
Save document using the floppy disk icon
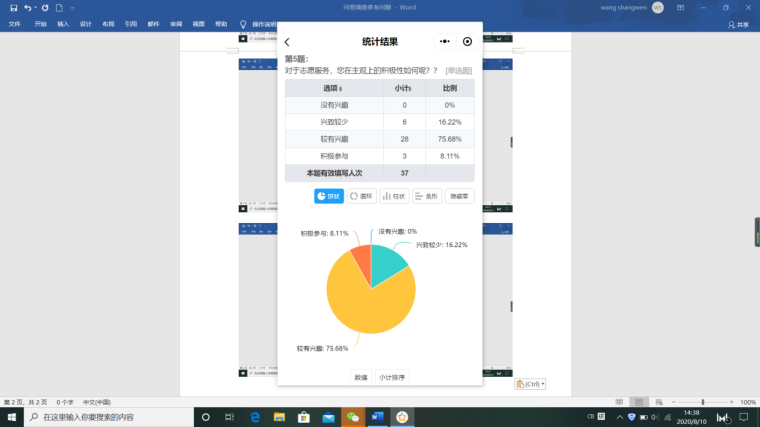[x=13, y=7]
